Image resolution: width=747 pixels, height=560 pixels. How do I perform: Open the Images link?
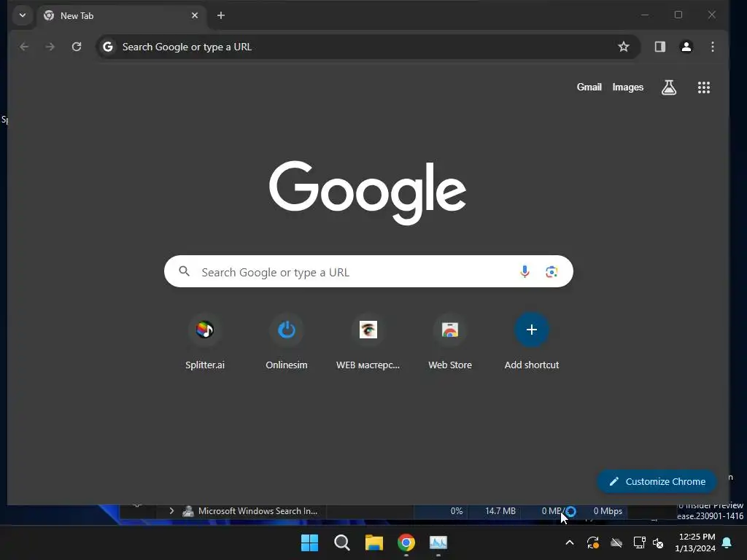pyautogui.click(x=627, y=87)
